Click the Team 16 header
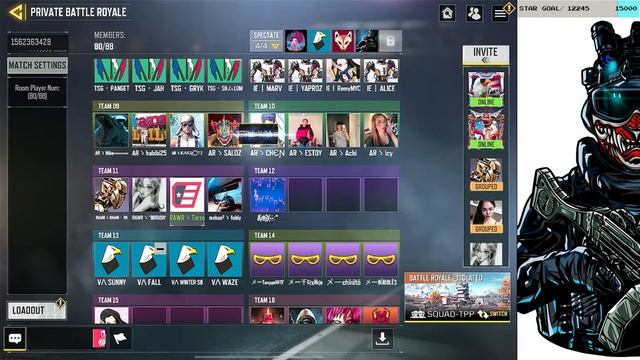This screenshot has width=640, height=360. click(x=324, y=300)
